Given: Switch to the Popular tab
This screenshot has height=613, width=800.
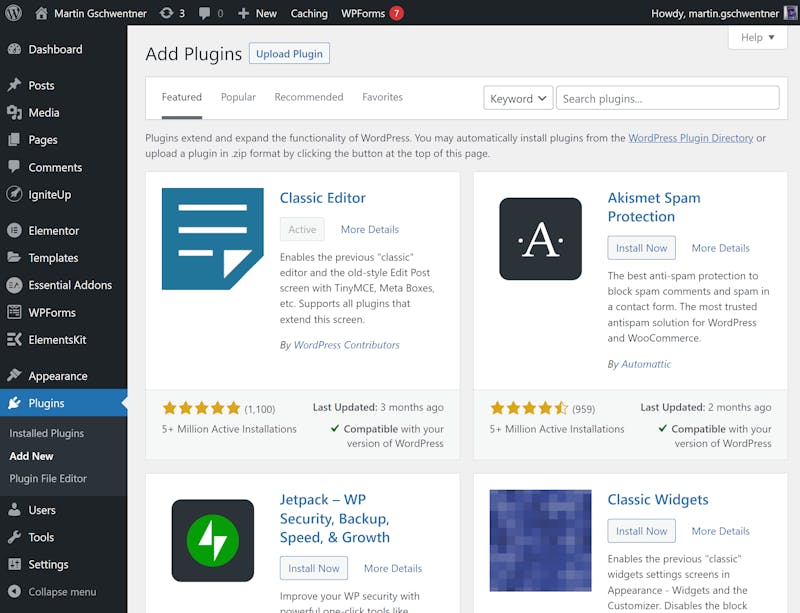Looking at the screenshot, I should pos(238,97).
